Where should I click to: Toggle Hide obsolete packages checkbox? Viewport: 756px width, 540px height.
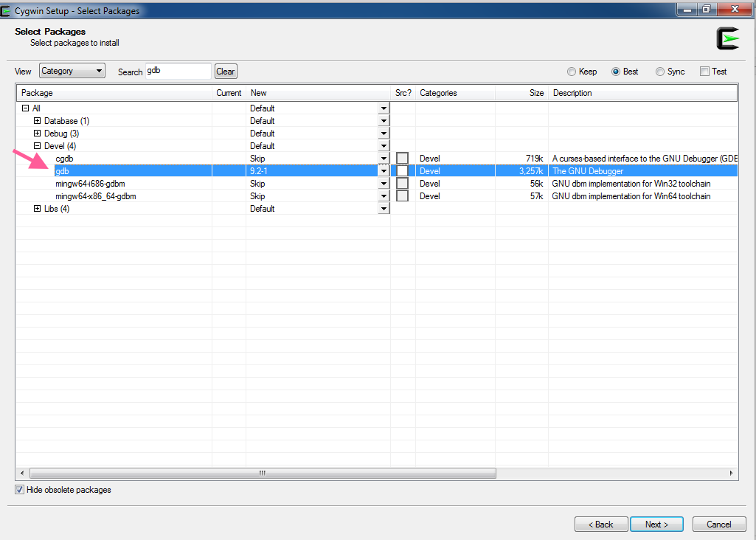(19, 489)
